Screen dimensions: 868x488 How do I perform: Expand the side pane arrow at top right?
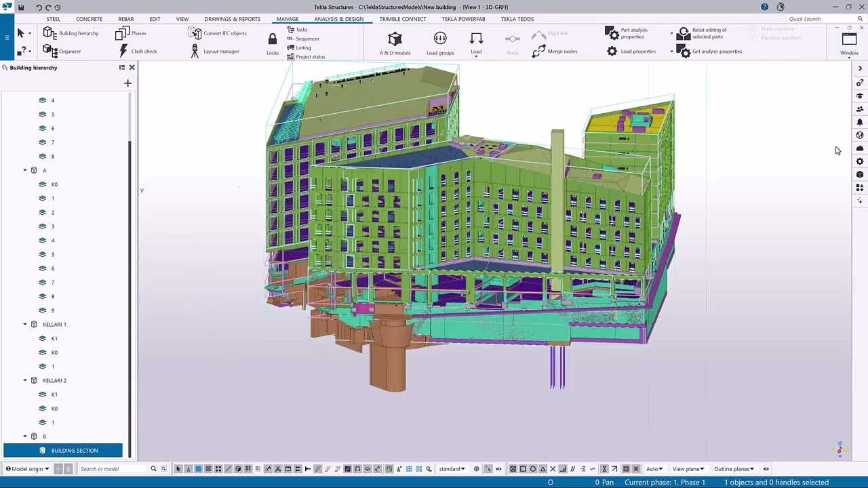(860, 68)
